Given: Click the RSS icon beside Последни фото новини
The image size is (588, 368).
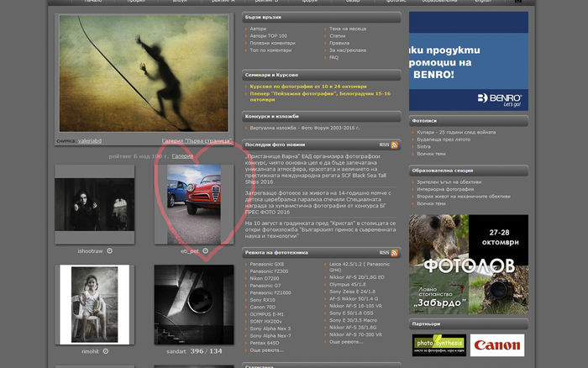Looking at the screenshot, I should point(393,145).
